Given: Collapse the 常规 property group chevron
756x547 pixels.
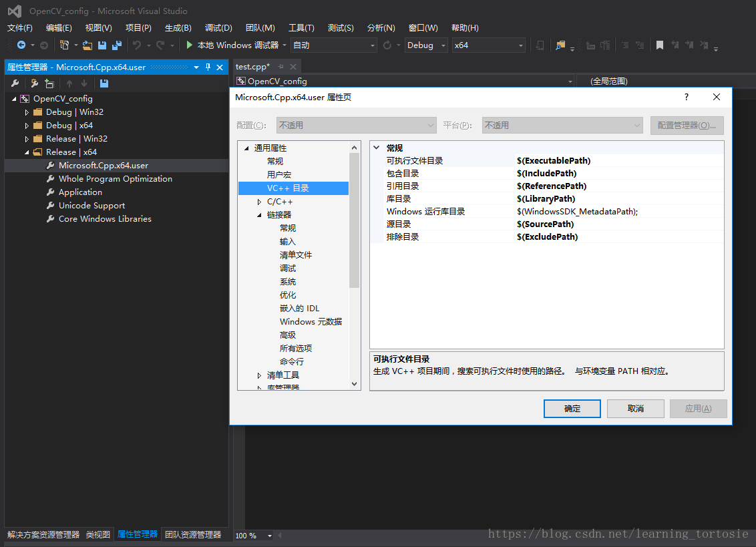Looking at the screenshot, I should coord(377,148).
